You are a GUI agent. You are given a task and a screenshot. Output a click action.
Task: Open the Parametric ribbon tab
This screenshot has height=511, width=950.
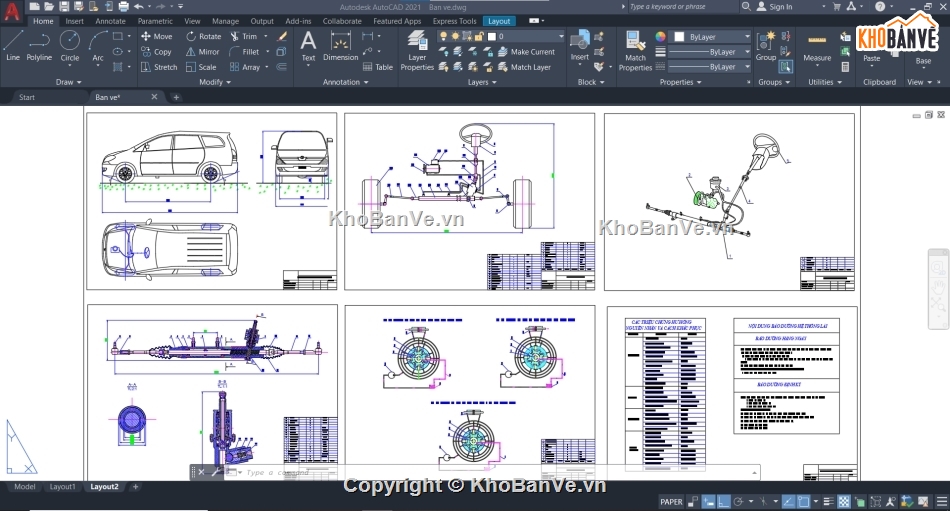click(155, 21)
